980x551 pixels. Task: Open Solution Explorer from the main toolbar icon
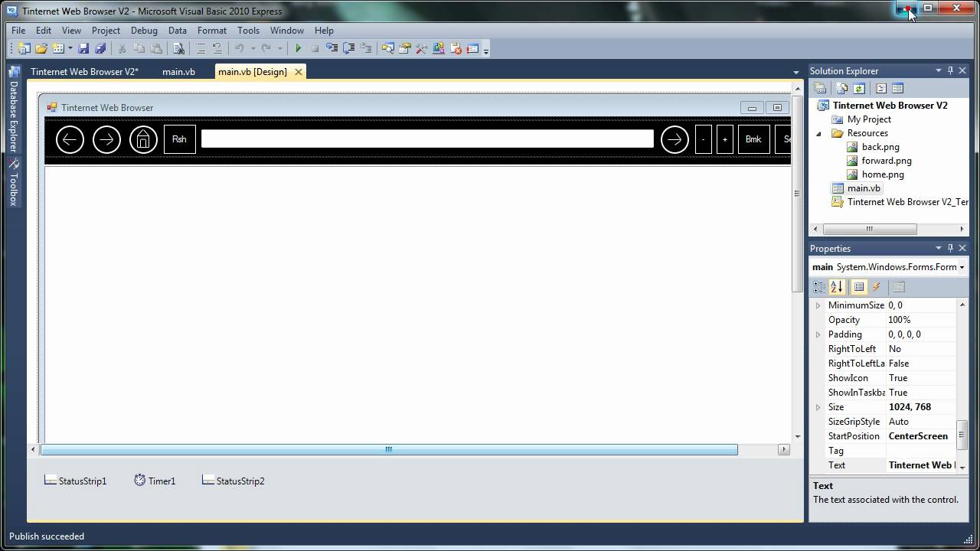tap(388, 48)
